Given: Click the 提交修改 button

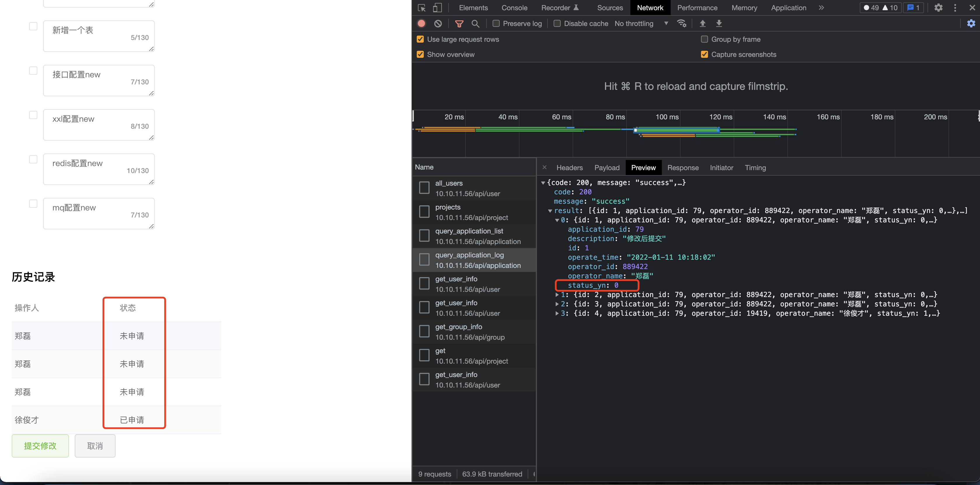Looking at the screenshot, I should coord(40,446).
